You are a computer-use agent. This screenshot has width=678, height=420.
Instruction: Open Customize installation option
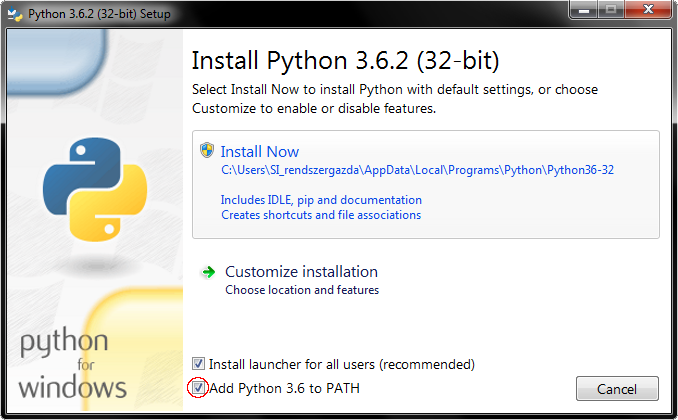tap(301, 272)
